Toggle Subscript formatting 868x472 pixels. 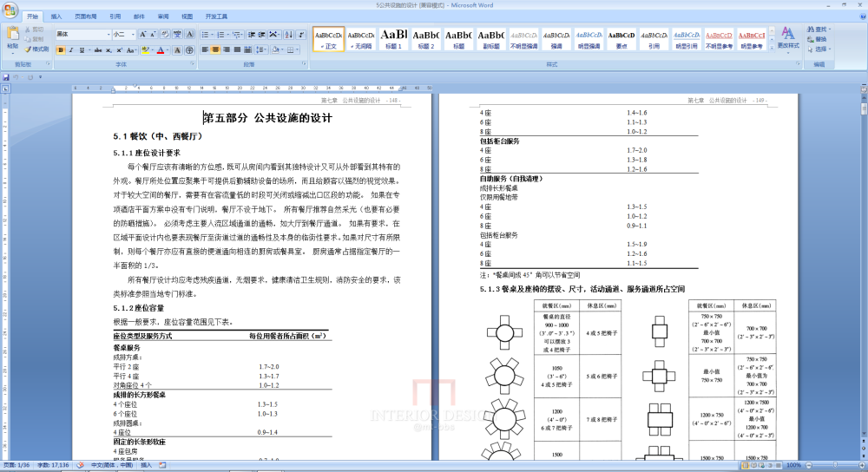click(x=108, y=50)
